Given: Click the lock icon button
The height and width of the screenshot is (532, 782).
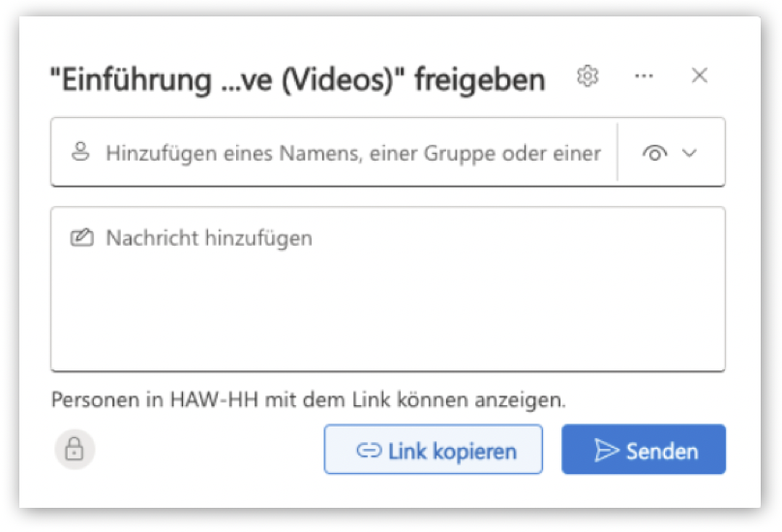Looking at the screenshot, I should (75, 450).
